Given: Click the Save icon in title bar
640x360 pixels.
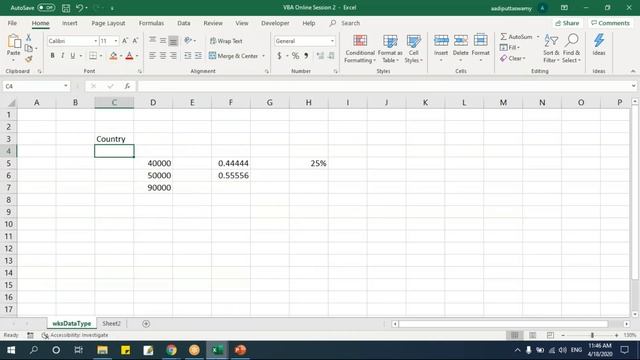Looking at the screenshot, I should (x=66, y=8).
